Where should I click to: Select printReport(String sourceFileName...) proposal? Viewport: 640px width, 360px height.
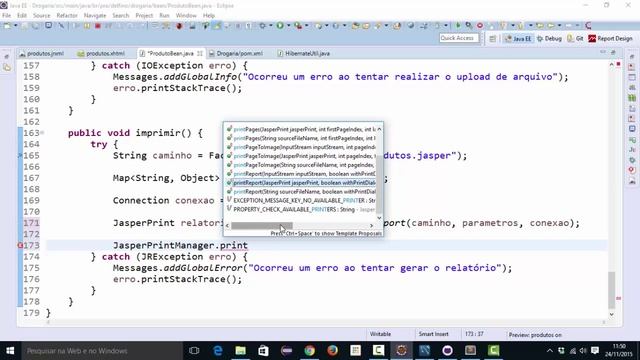[301, 192]
